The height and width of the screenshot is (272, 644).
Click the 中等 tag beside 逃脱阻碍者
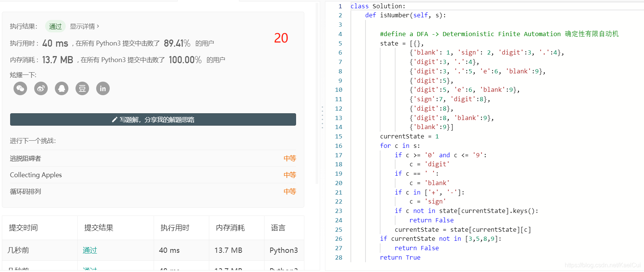[290, 158]
